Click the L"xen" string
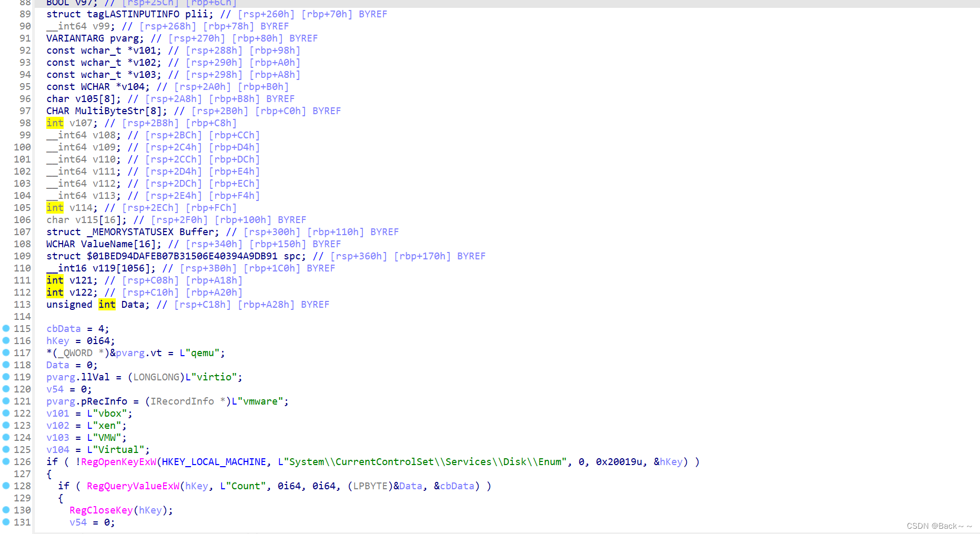This screenshot has width=980, height=534. point(104,426)
